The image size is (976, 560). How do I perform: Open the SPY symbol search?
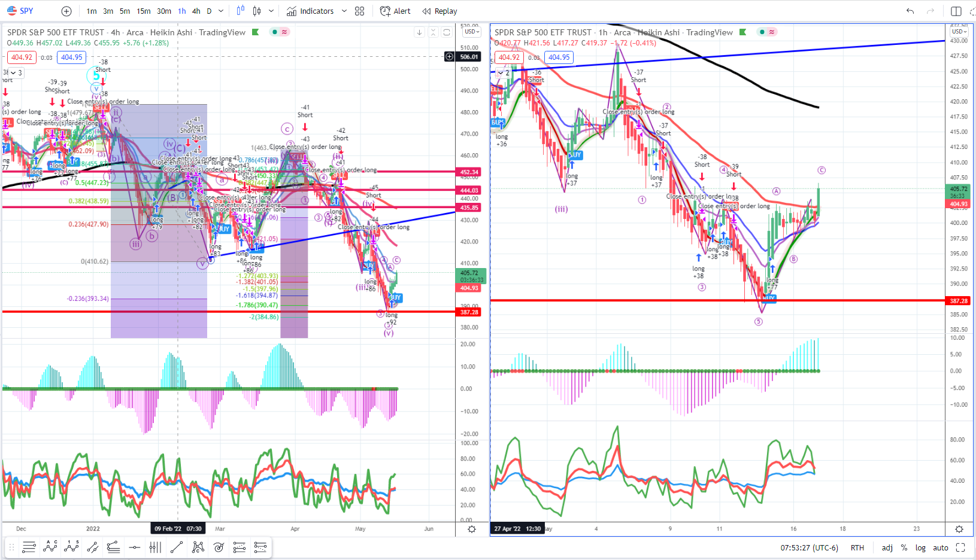pyautogui.click(x=20, y=11)
